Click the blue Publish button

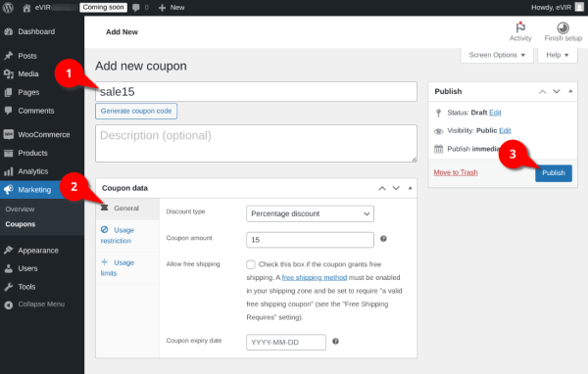tap(553, 173)
